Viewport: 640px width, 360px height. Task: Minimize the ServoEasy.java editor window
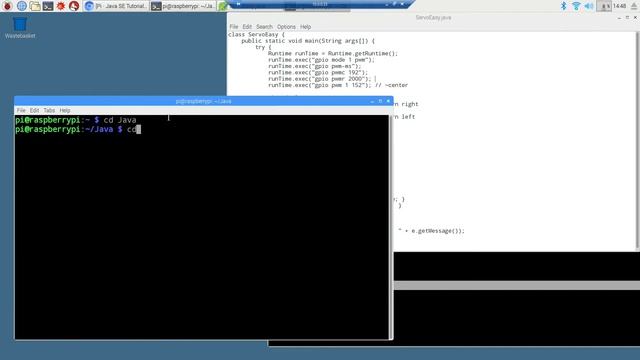click(619, 18)
